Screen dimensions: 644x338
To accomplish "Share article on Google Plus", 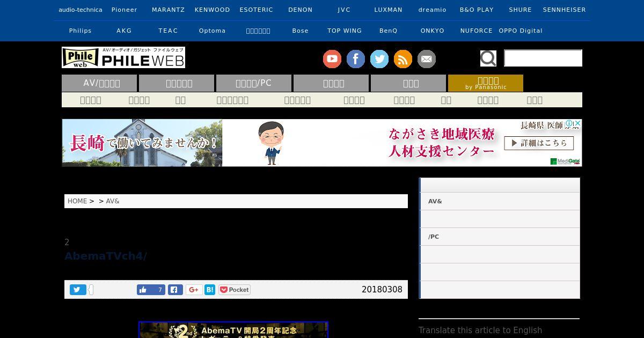I will click(194, 290).
